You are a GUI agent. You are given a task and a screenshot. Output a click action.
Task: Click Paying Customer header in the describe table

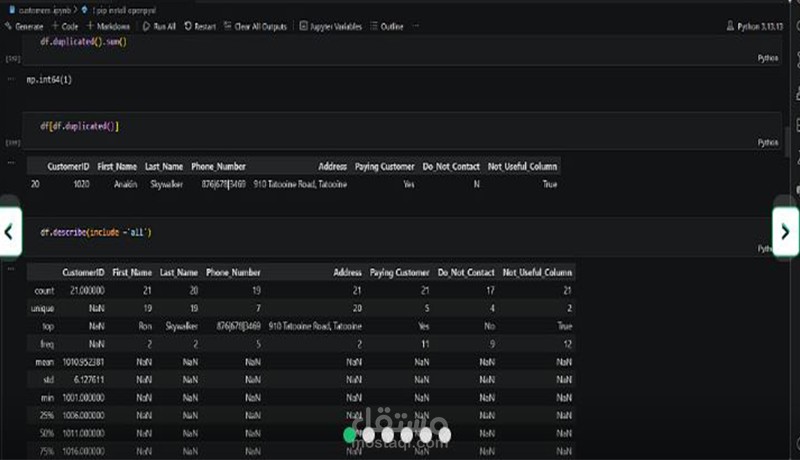pyautogui.click(x=399, y=273)
